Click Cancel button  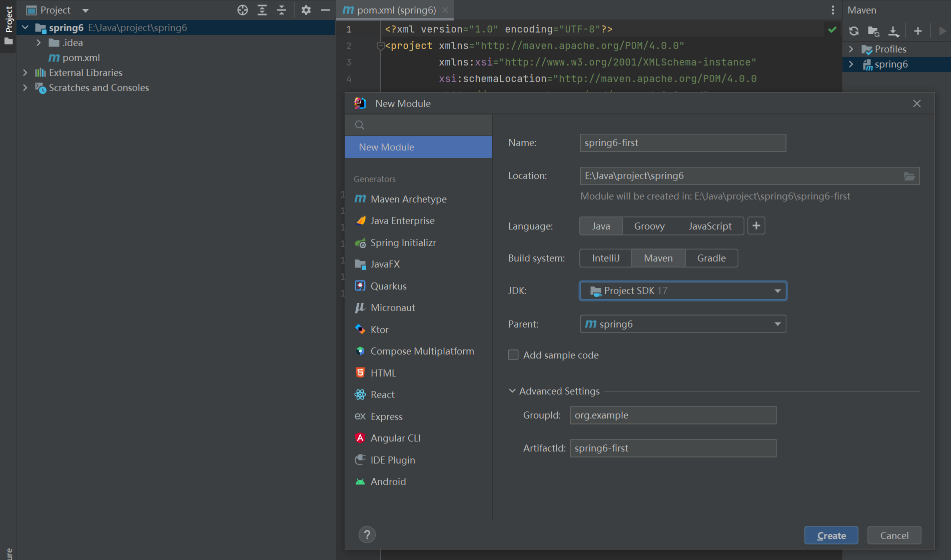(x=894, y=535)
